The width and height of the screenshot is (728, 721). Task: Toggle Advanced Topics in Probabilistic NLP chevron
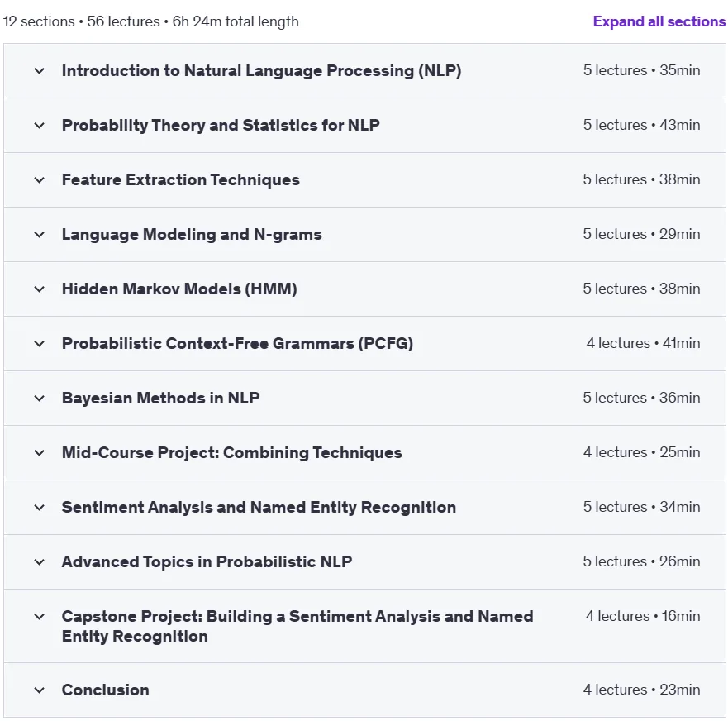click(40, 562)
